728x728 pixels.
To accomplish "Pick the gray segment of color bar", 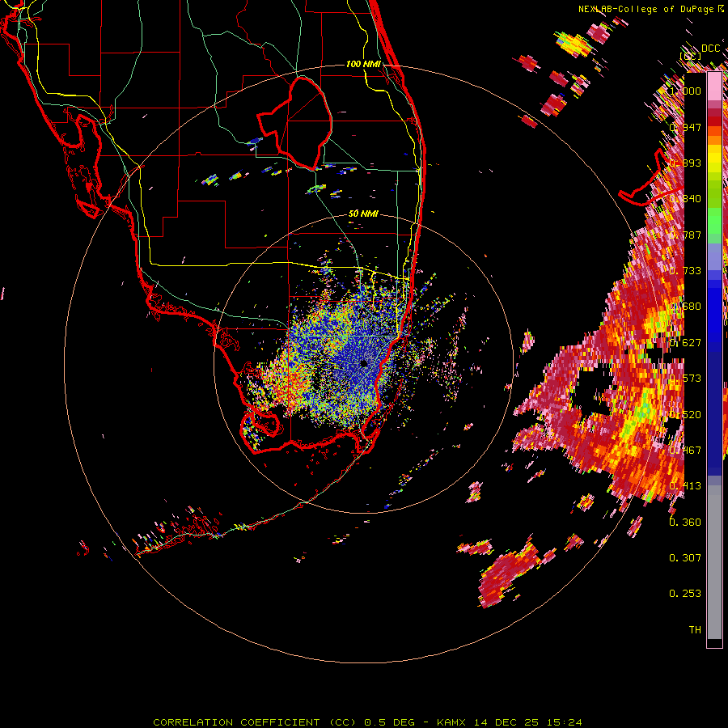I will pyautogui.click(x=714, y=562).
